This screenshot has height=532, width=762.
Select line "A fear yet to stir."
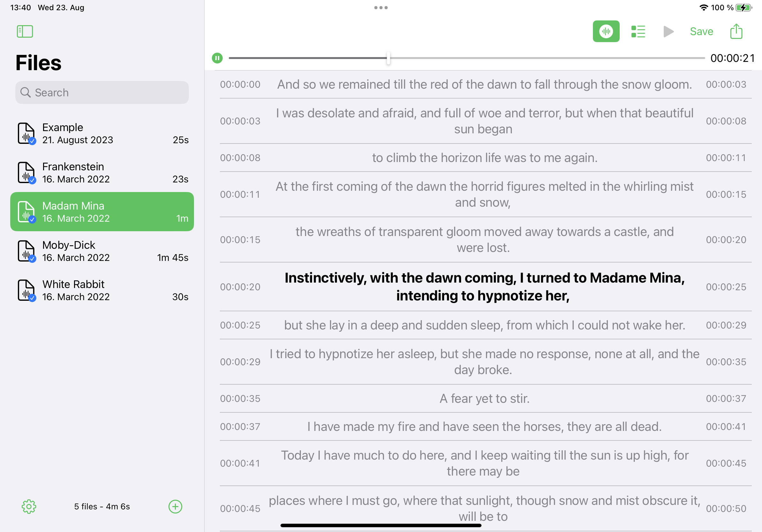485,398
